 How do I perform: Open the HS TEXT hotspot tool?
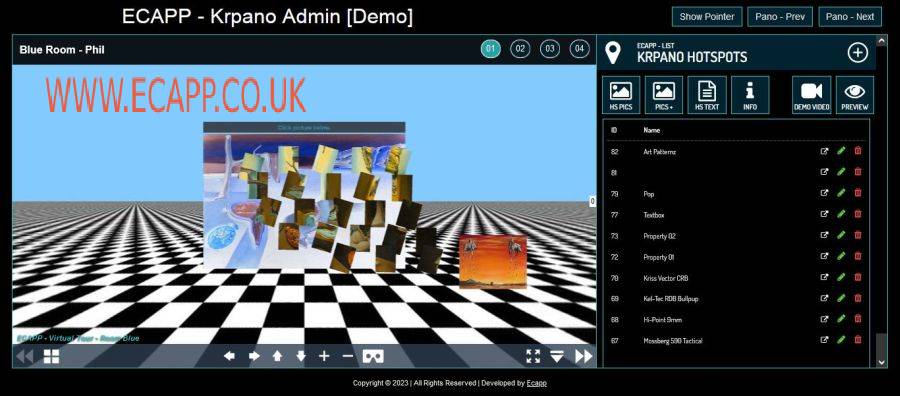coord(707,95)
